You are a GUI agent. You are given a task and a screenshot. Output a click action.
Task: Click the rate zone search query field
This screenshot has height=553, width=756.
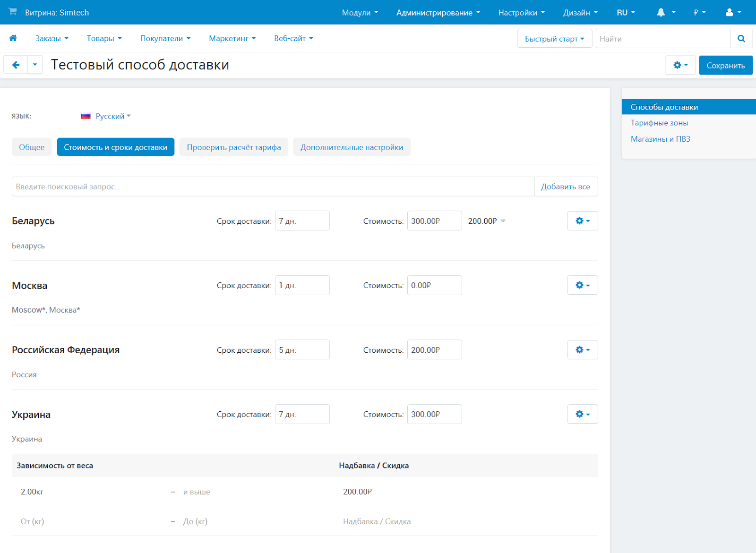click(273, 187)
